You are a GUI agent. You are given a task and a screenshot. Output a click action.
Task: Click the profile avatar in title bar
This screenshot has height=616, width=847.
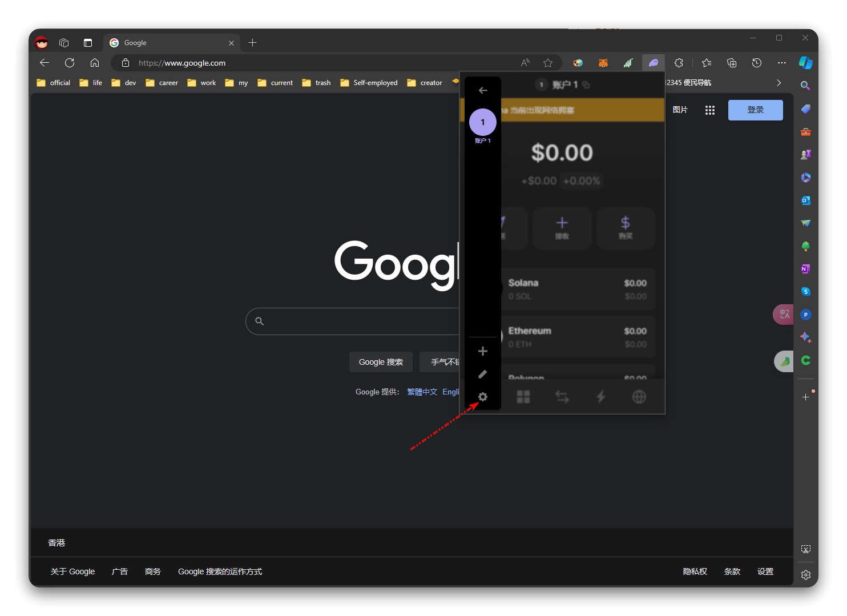coord(41,43)
